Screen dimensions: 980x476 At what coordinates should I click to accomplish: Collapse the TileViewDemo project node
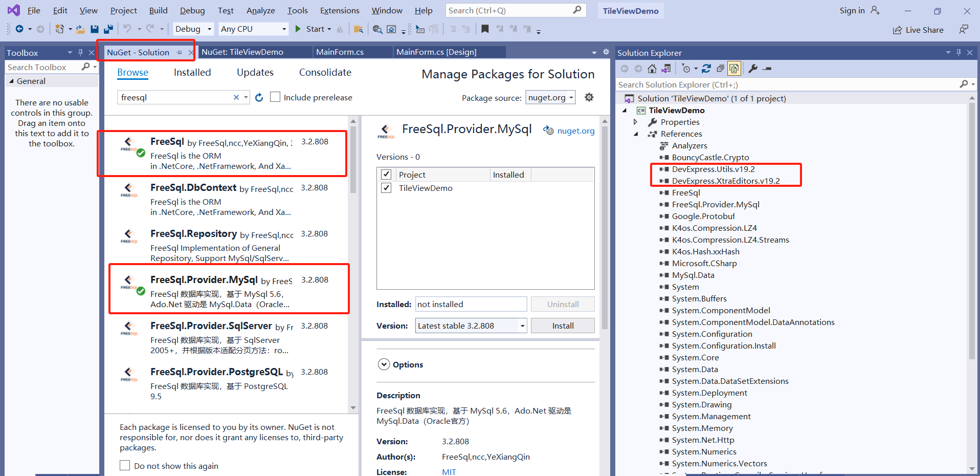[624, 110]
